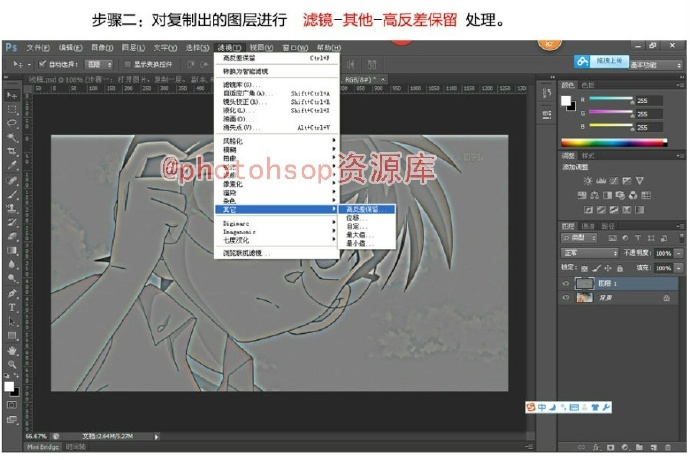The image size is (690, 460).
Task: Toggle layer filter switch in Layers panel
Action: pyautogui.click(x=682, y=238)
